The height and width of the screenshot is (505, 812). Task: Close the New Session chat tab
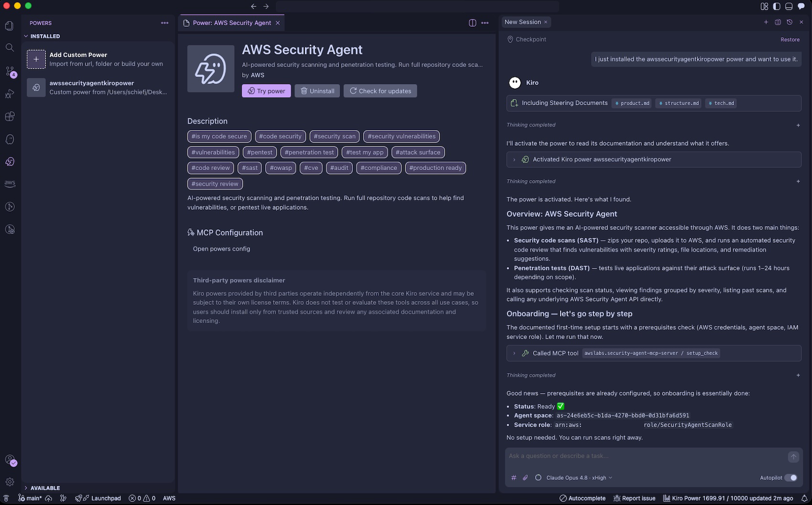click(x=546, y=22)
